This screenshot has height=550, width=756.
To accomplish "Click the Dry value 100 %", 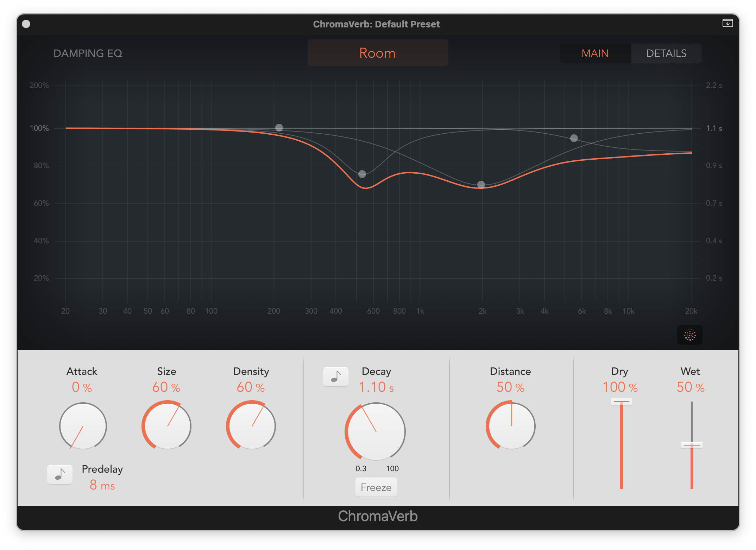I will (x=620, y=388).
